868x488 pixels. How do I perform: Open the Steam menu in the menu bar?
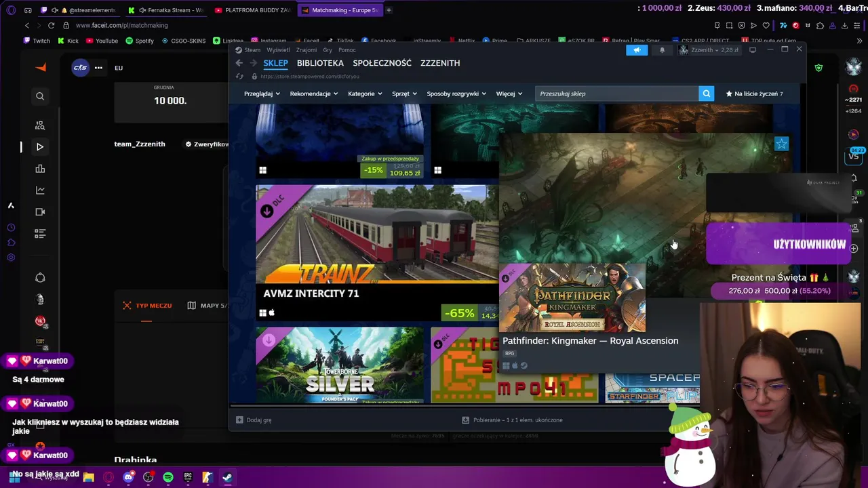pyautogui.click(x=252, y=50)
